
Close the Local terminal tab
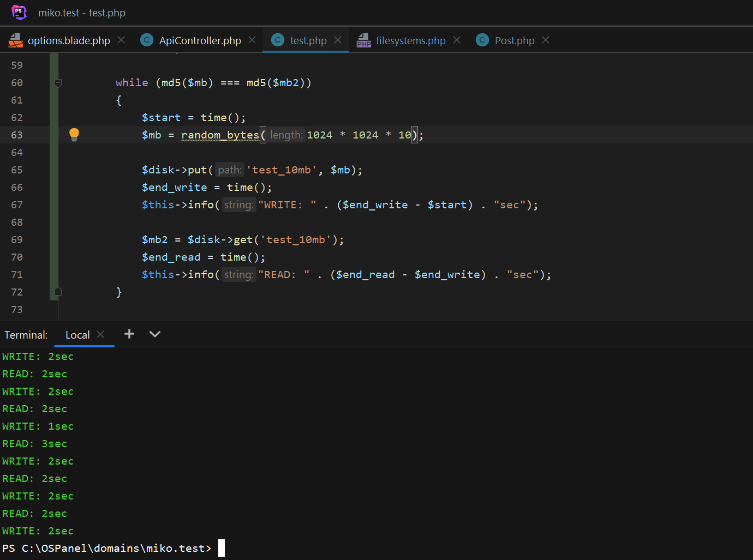[100, 334]
